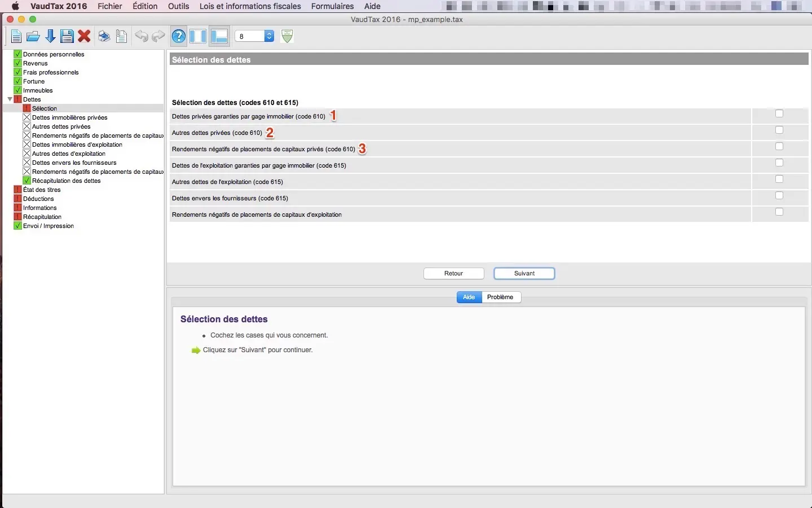812x508 pixels.
Task: Click crossed-box icon beside Autres dettes privées
Action: pyautogui.click(x=27, y=126)
